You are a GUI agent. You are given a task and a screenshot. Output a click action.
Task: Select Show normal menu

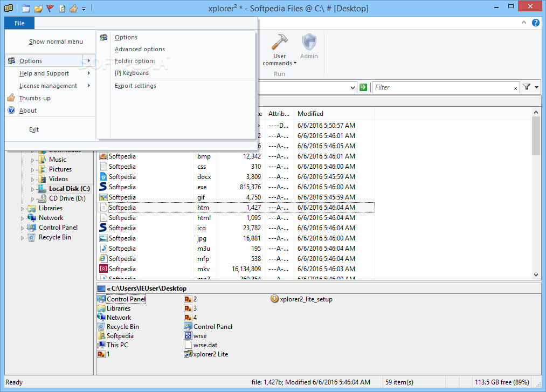(56, 42)
